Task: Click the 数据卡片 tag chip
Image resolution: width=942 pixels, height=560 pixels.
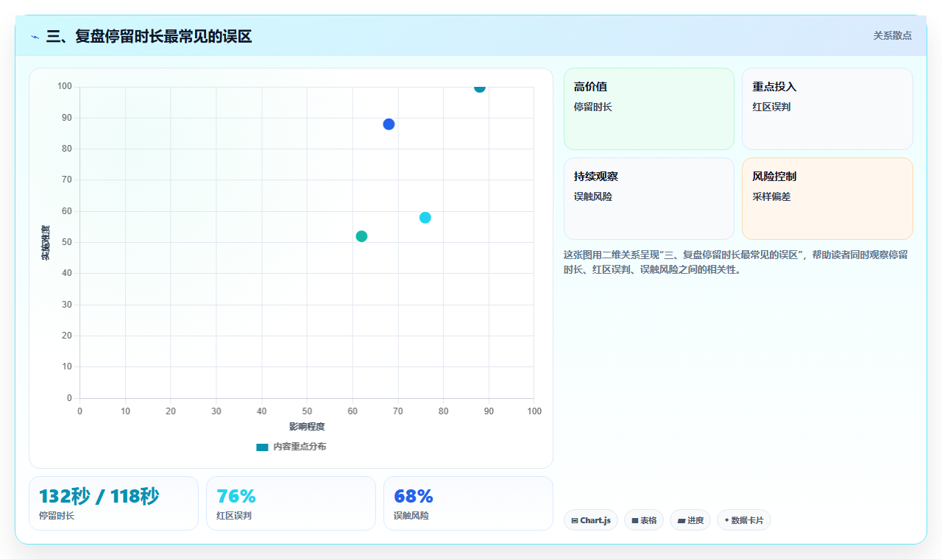Action: point(744,520)
